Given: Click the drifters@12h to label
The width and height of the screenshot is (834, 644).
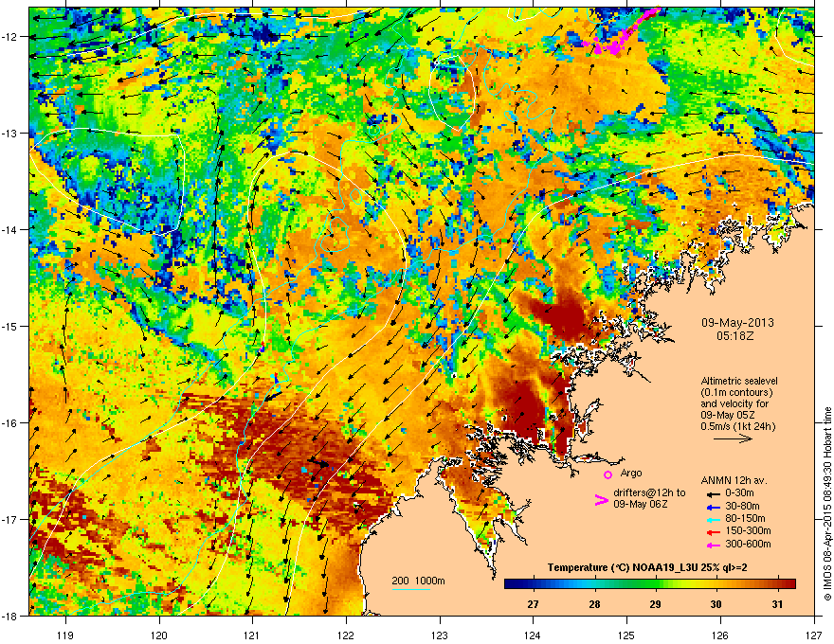Looking at the screenshot, I should coord(649,492).
